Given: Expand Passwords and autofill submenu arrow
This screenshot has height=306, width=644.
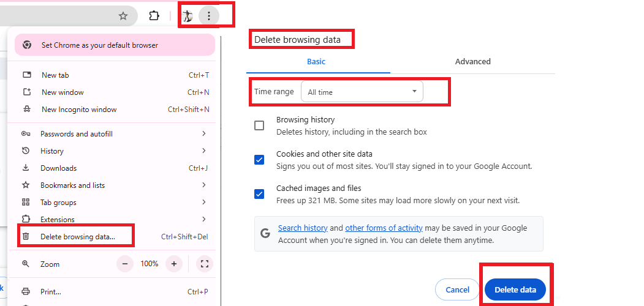Looking at the screenshot, I should (x=204, y=133).
